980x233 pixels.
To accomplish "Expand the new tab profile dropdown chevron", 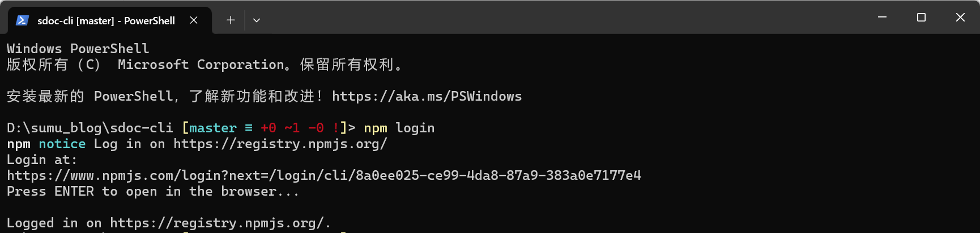I will [x=257, y=20].
